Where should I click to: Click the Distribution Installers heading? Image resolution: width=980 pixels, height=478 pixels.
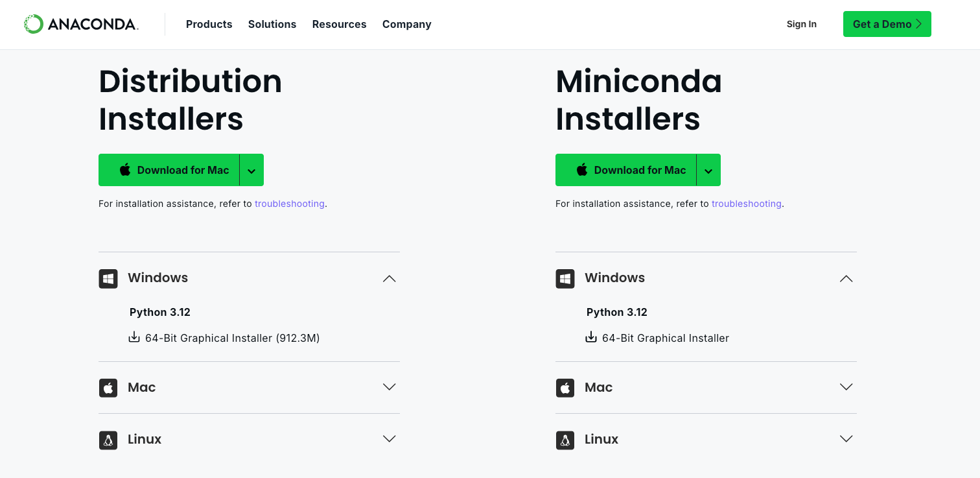tap(191, 101)
